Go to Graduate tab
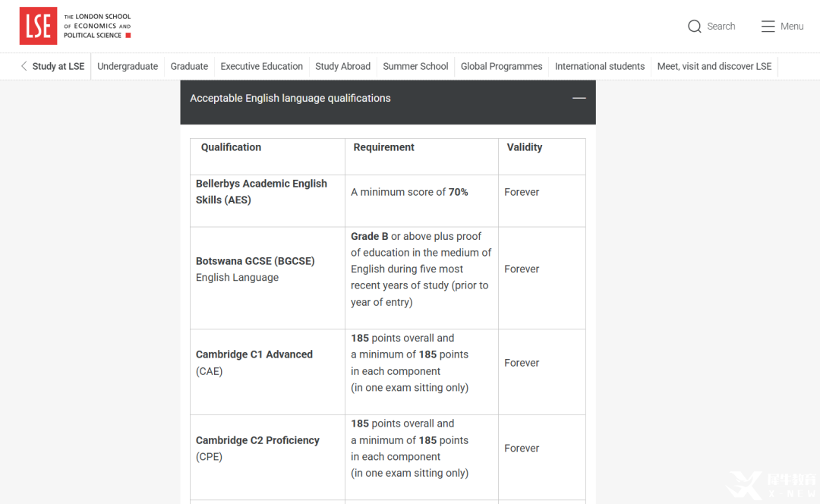 point(189,66)
